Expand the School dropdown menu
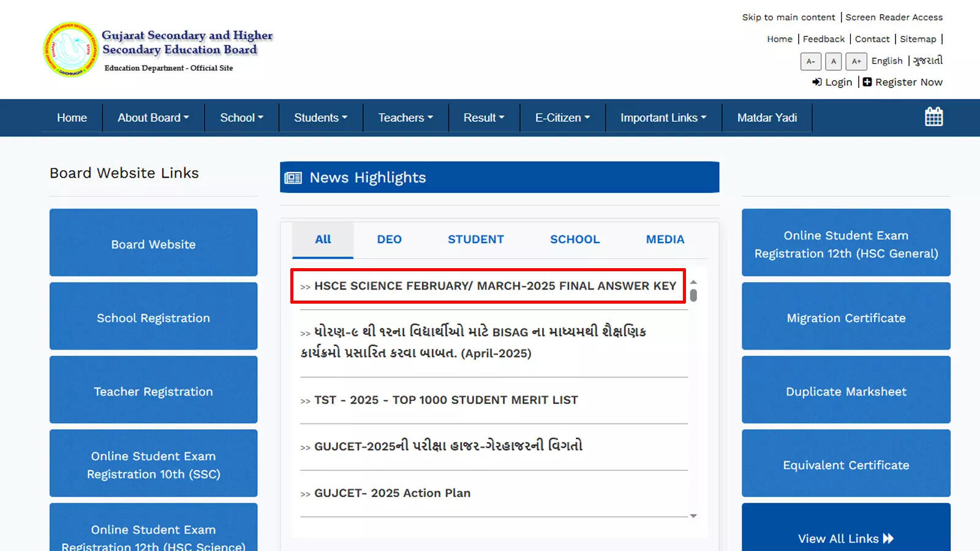This screenshot has height=551, width=980. pyautogui.click(x=241, y=118)
